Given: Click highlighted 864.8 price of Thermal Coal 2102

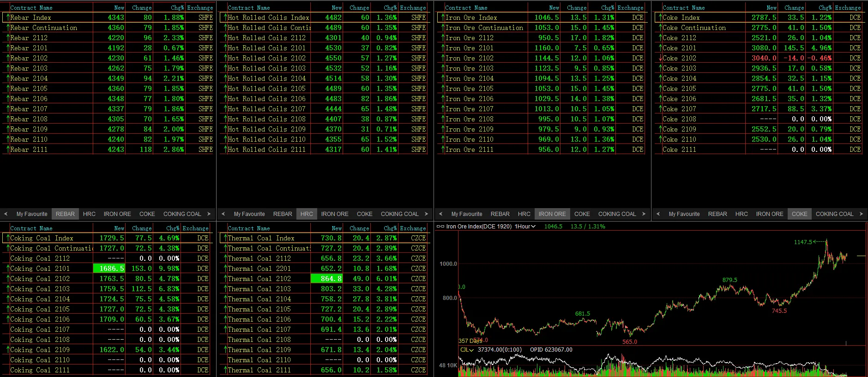Looking at the screenshot, I should tap(326, 279).
